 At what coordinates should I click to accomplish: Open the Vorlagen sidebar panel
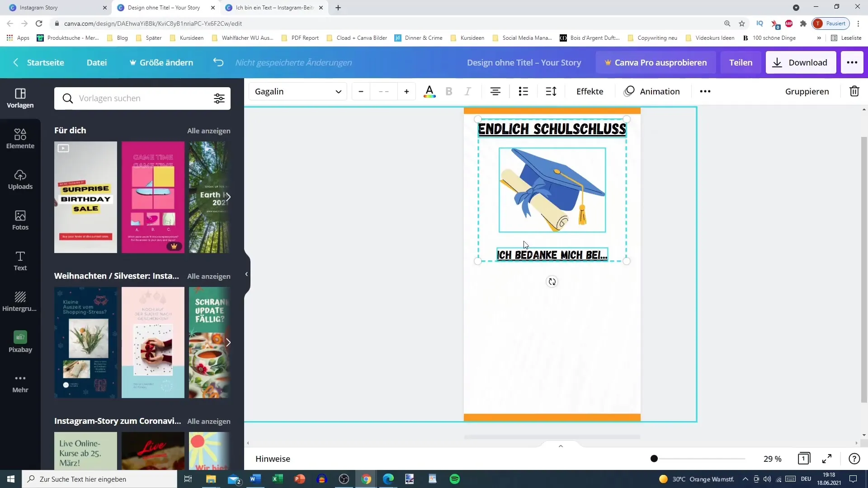coord(20,98)
